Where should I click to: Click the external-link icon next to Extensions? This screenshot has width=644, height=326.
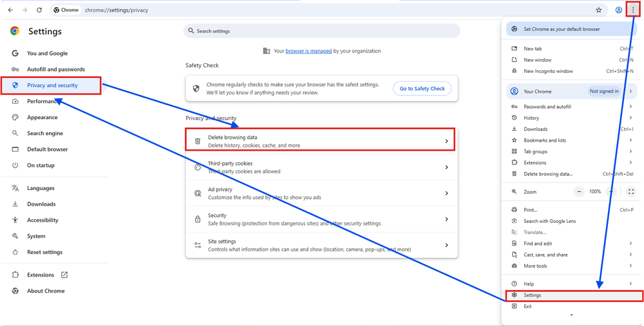(x=64, y=274)
